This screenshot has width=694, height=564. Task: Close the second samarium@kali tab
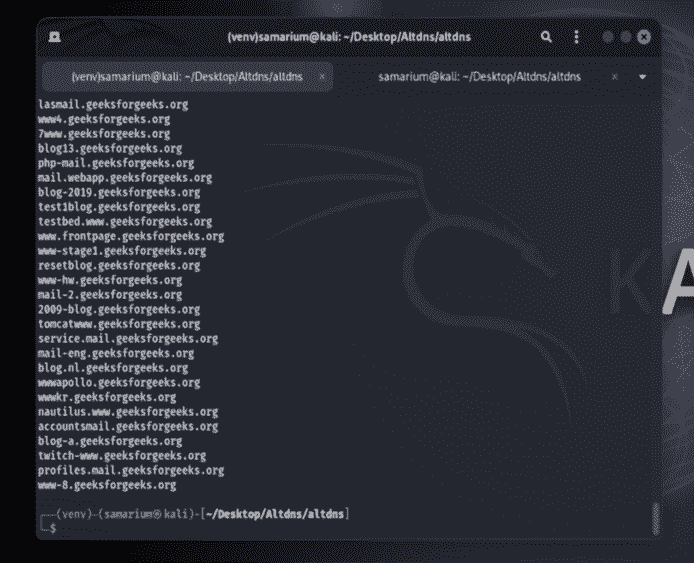pos(614,77)
